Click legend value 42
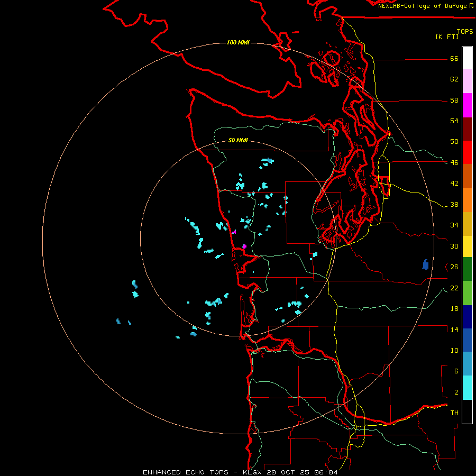The image size is (476, 476). pos(454,184)
